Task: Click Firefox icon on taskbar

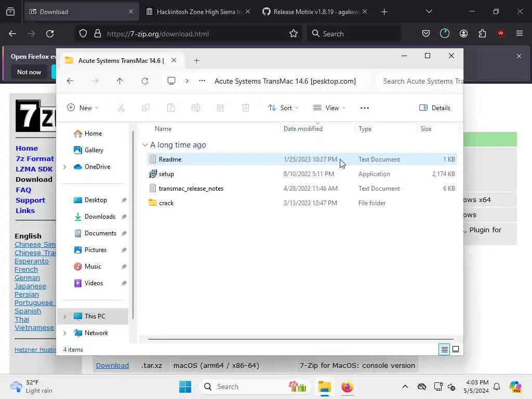Action: point(347,387)
